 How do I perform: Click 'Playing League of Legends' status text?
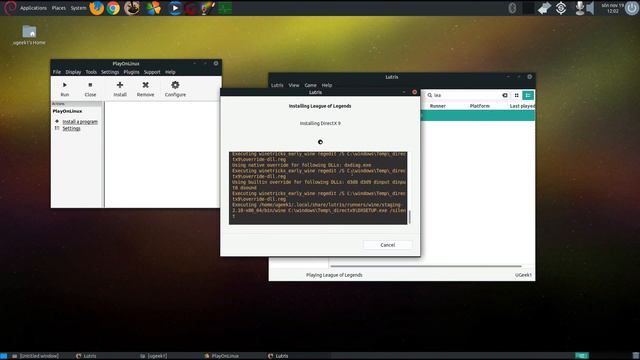click(x=334, y=275)
